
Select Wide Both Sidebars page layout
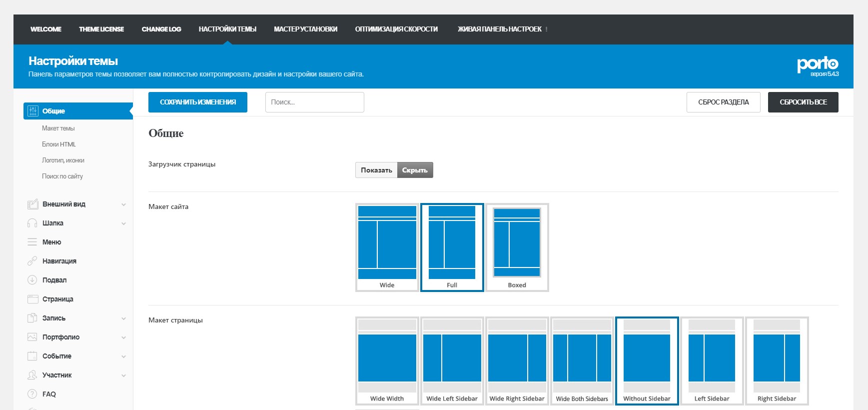[582, 360]
